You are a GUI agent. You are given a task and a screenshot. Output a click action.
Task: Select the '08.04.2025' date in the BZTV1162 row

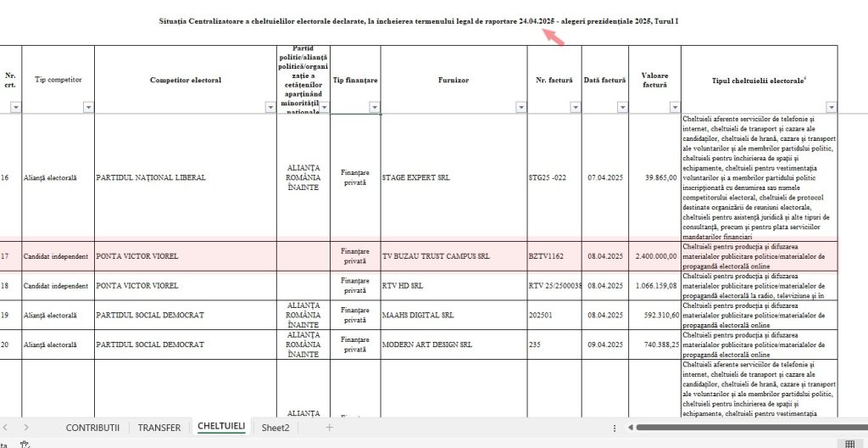coord(605,256)
